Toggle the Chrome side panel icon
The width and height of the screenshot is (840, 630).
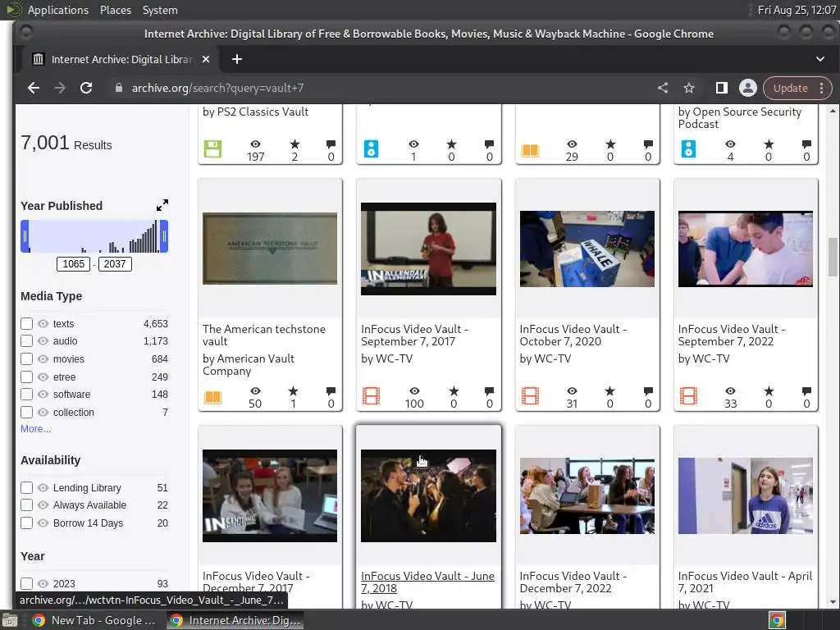[722, 88]
